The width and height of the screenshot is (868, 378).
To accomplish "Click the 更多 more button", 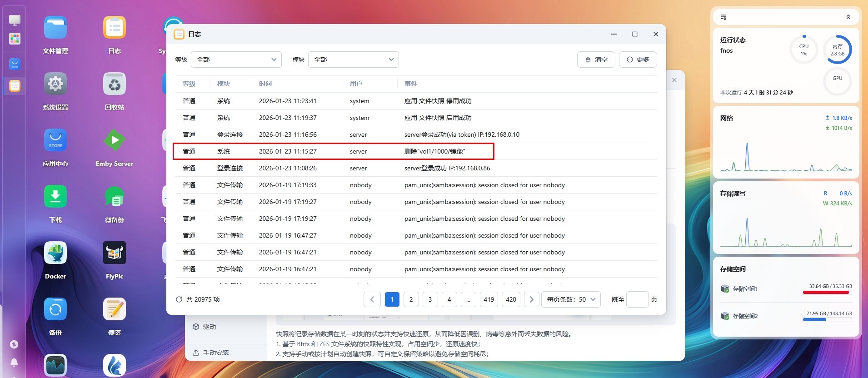I will click(638, 60).
